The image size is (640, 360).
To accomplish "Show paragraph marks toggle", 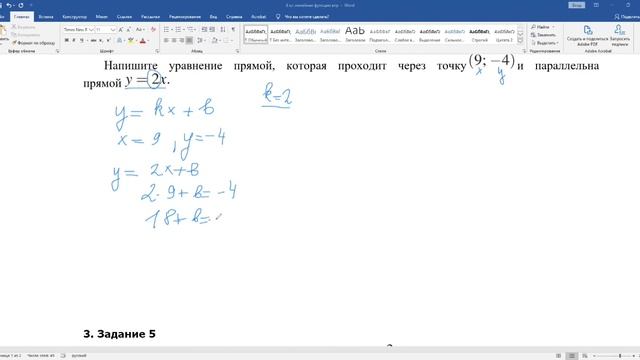I will [x=233, y=30].
